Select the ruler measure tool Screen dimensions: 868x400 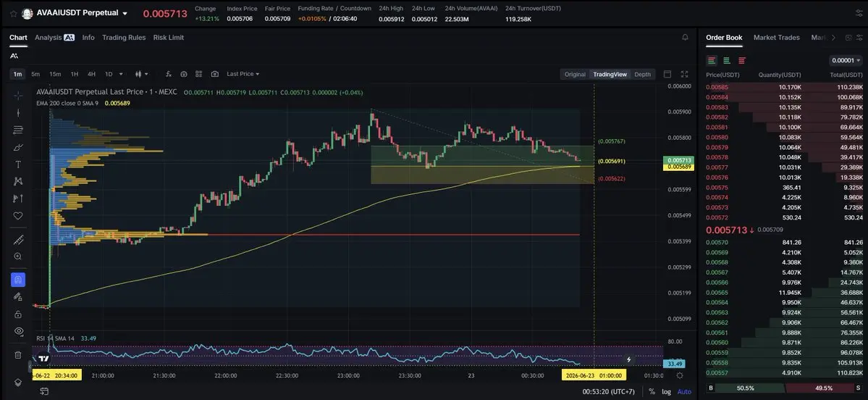point(17,239)
